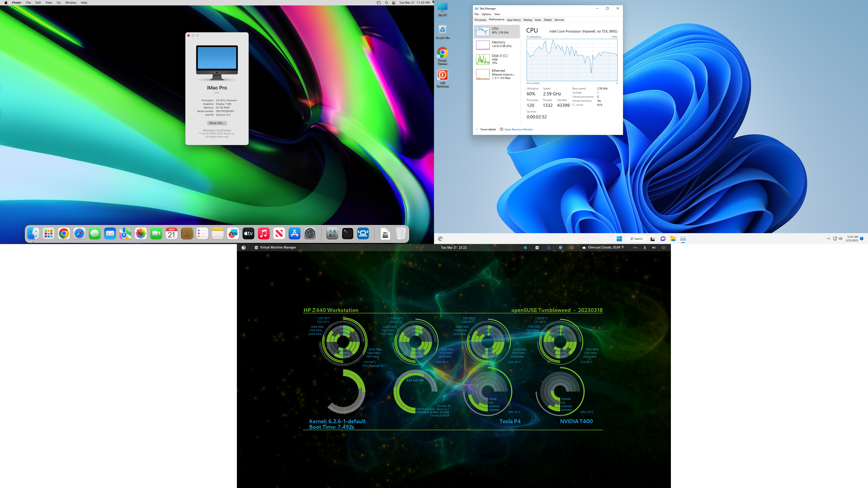Open the Finder menu in menu bar
868x488 pixels.
[x=17, y=3]
